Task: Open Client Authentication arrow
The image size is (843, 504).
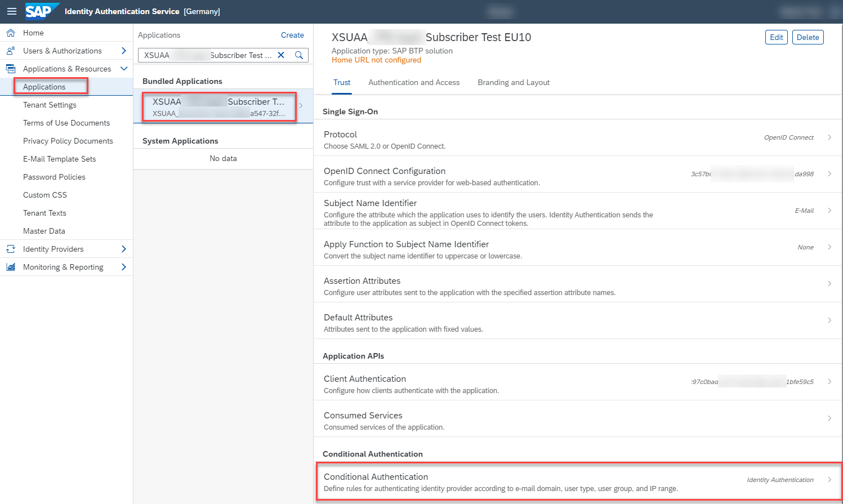Action: click(x=829, y=382)
